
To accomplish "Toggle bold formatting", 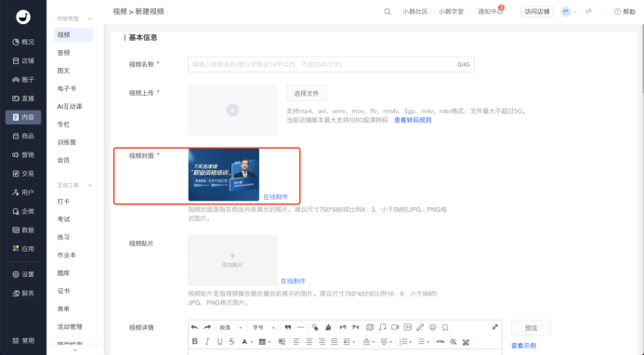I will point(194,341).
